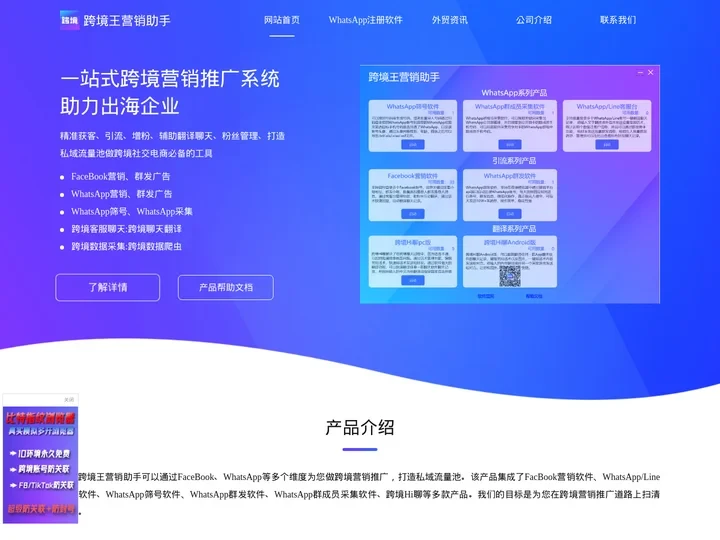This screenshot has height=540, width=720.
Task: Open the 联系我们 navigation item
Action: [x=618, y=20]
